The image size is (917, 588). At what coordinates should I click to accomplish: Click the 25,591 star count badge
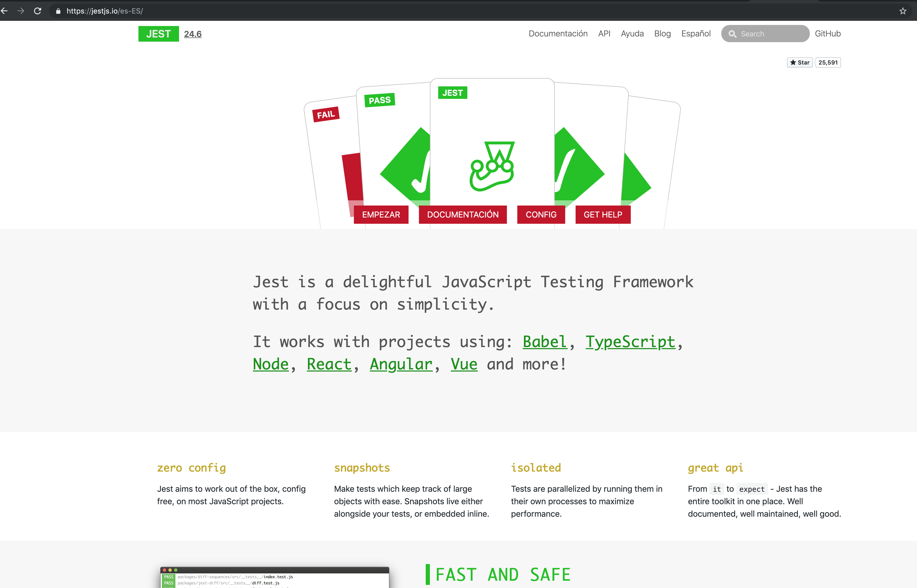[x=828, y=62]
